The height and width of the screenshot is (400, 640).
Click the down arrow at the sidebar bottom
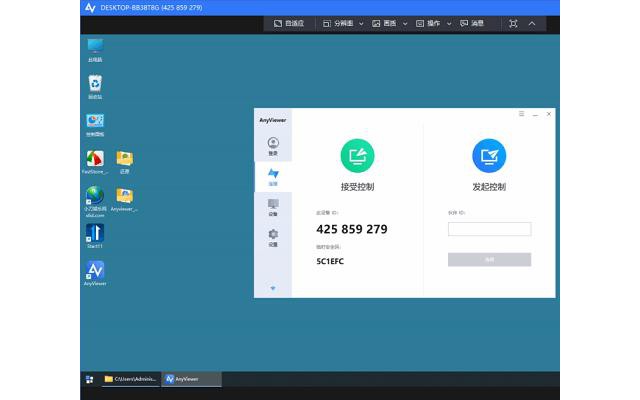273,288
